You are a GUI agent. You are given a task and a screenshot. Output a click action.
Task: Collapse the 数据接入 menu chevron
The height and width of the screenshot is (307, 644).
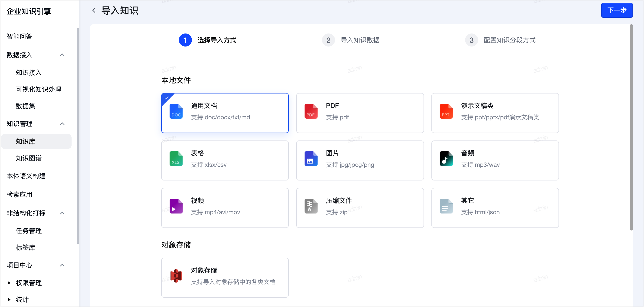tap(62, 55)
